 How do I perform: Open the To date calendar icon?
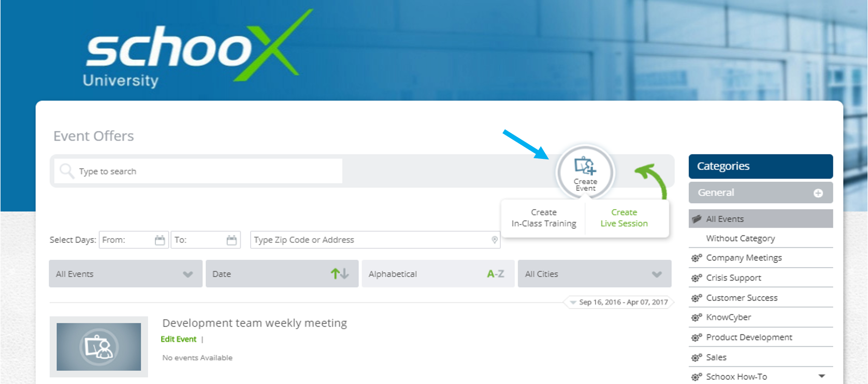tap(232, 240)
